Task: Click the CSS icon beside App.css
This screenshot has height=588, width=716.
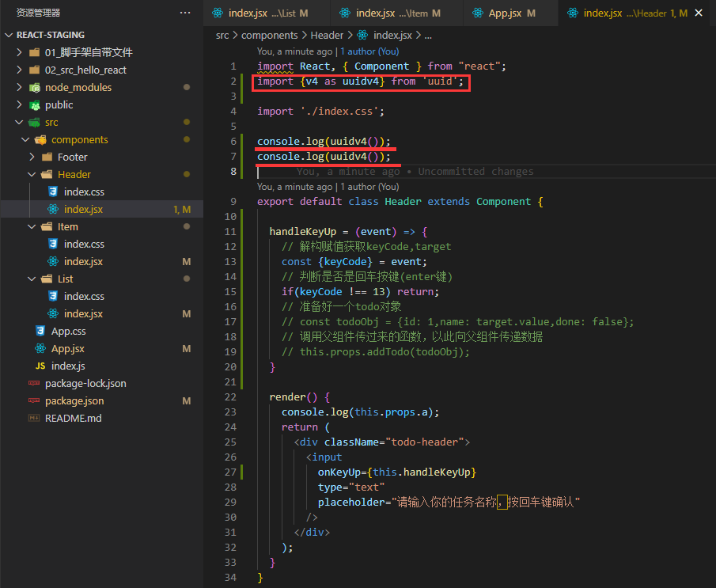Action: 40,331
